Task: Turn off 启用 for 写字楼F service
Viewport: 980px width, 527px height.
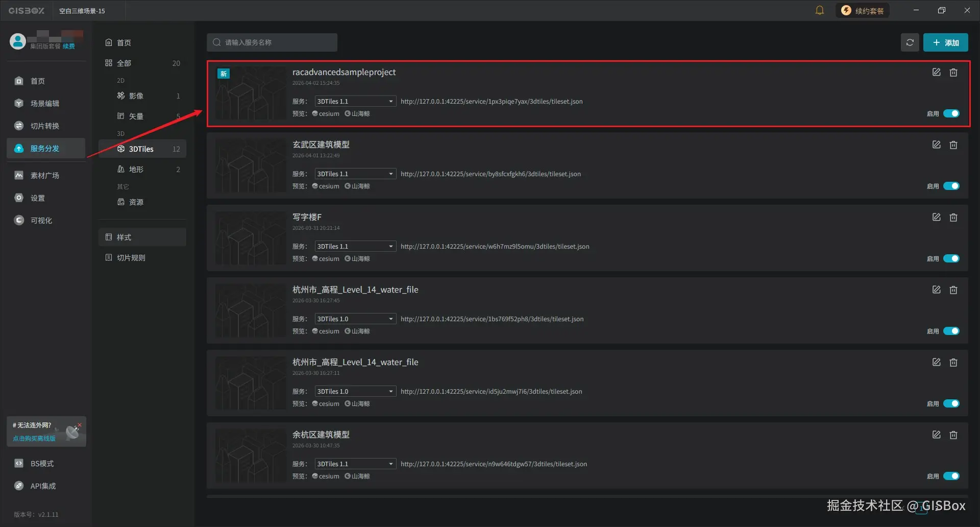Action: (951, 258)
